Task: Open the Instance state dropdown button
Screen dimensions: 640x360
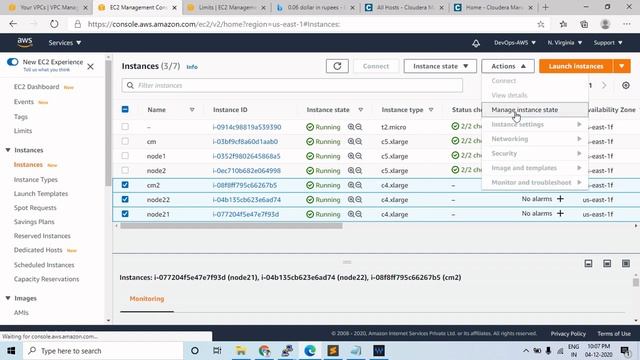Action: click(x=440, y=66)
